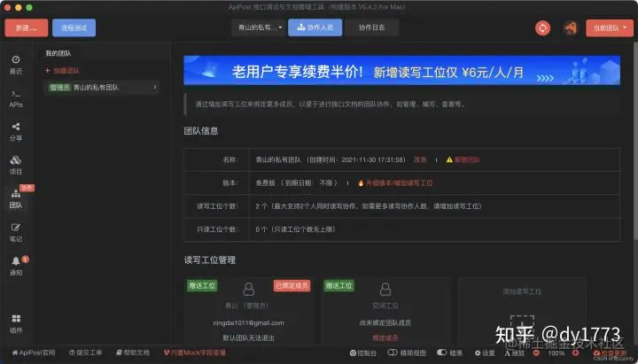The height and width of the screenshot is (364, 638).
Task: Click 升级版本/增加读写工位 upgrade link
Action: tap(399, 183)
